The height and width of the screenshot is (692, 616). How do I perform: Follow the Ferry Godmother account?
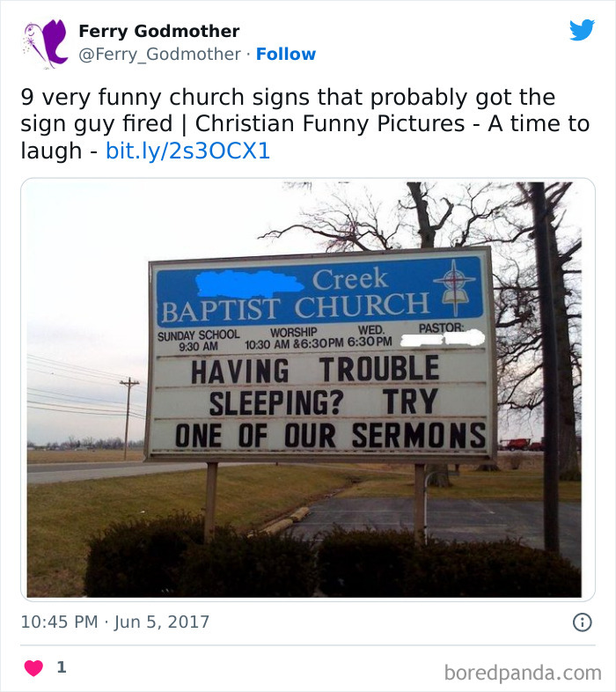point(286,54)
